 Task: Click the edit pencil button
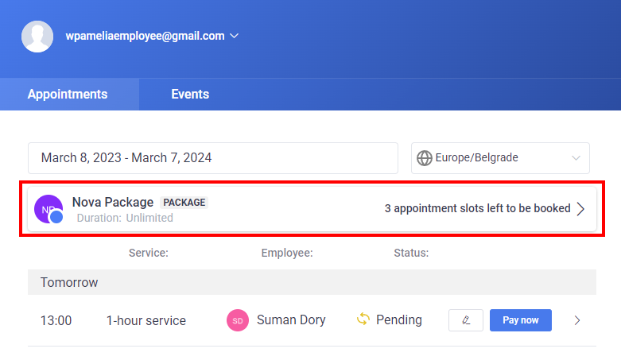click(x=466, y=320)
